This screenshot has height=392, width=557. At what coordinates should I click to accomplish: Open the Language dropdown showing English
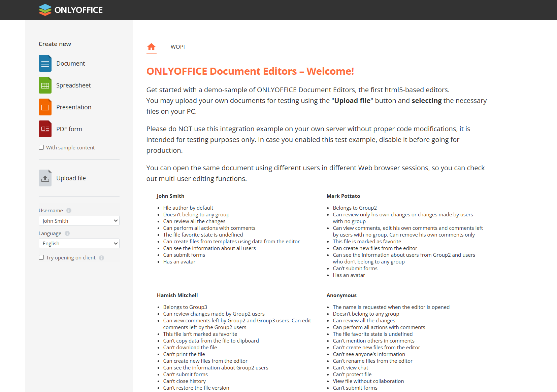pos(79,244)
